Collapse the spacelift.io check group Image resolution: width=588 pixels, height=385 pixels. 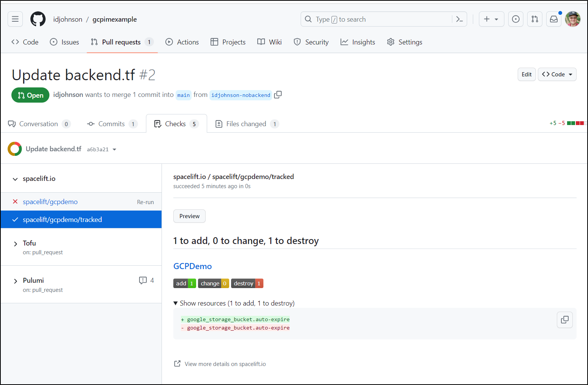[15, 179]
